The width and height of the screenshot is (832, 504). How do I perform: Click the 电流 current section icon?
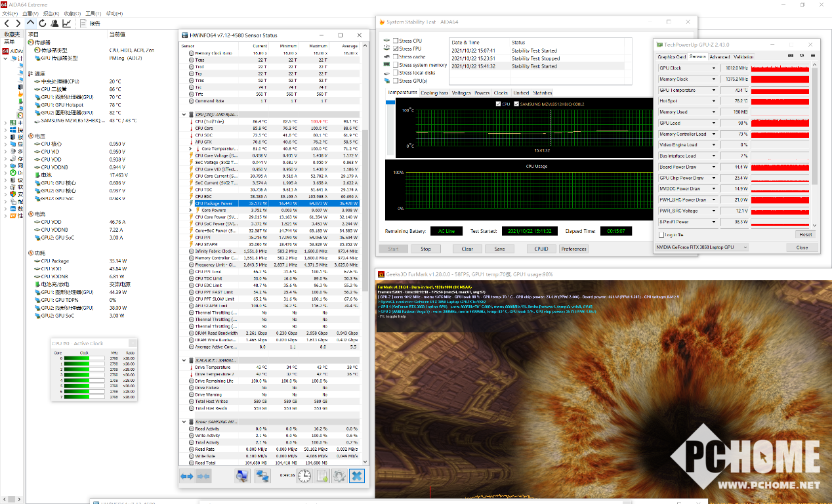click(x=30, y=214)
